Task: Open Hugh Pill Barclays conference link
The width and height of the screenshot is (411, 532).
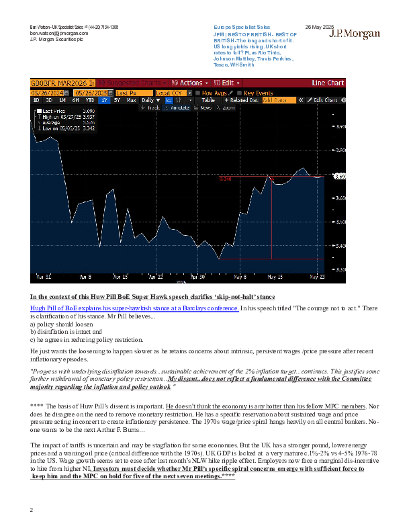Action: (134, 308)
